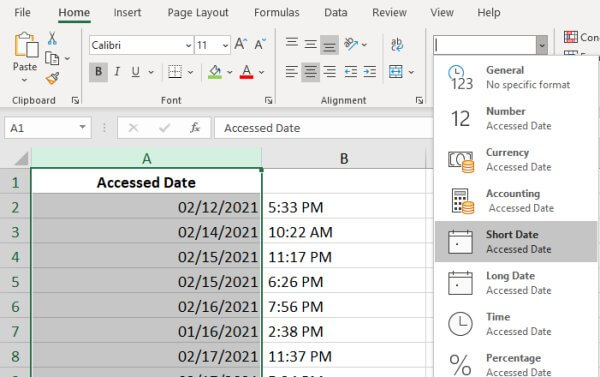Open the View tab
600x377 pixels.
click(442, 13)
